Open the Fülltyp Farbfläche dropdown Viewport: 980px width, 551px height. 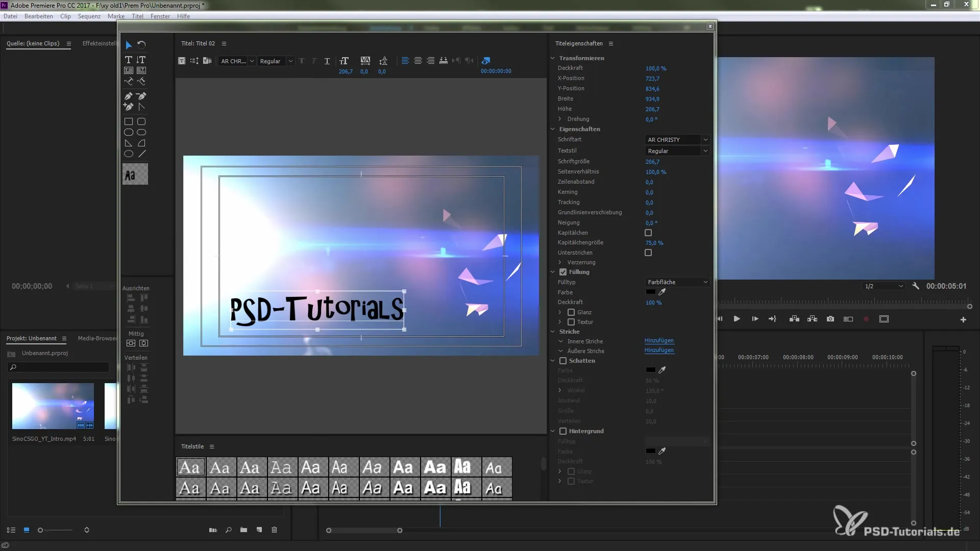pyautogui.click(x=677, y=282)
